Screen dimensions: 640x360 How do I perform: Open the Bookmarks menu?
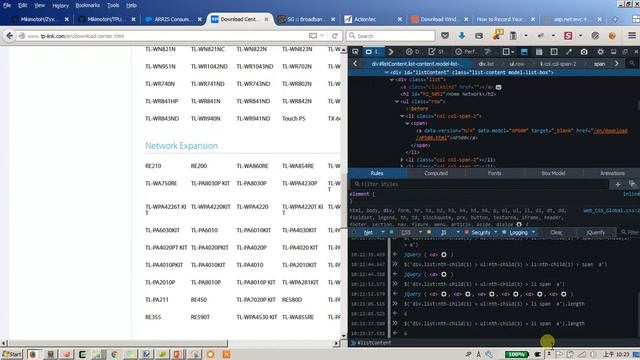point(88,5)
